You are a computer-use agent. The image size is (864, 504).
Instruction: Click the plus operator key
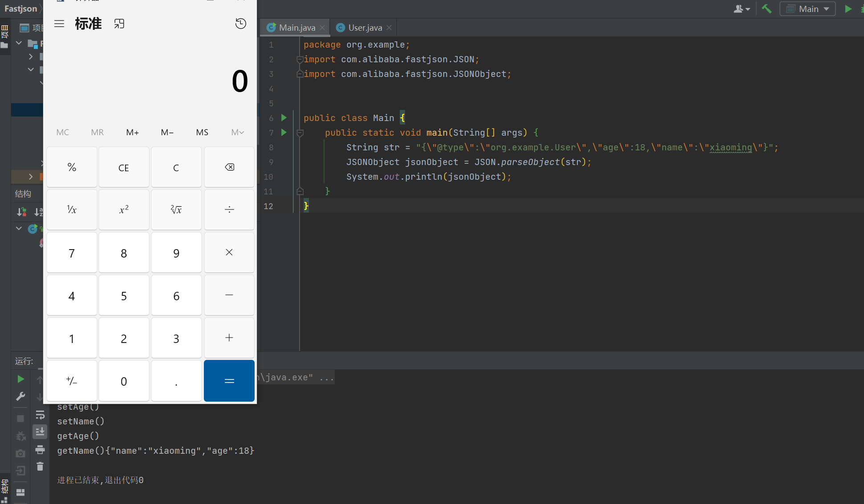pyautogui.click(x=229, y=338)
